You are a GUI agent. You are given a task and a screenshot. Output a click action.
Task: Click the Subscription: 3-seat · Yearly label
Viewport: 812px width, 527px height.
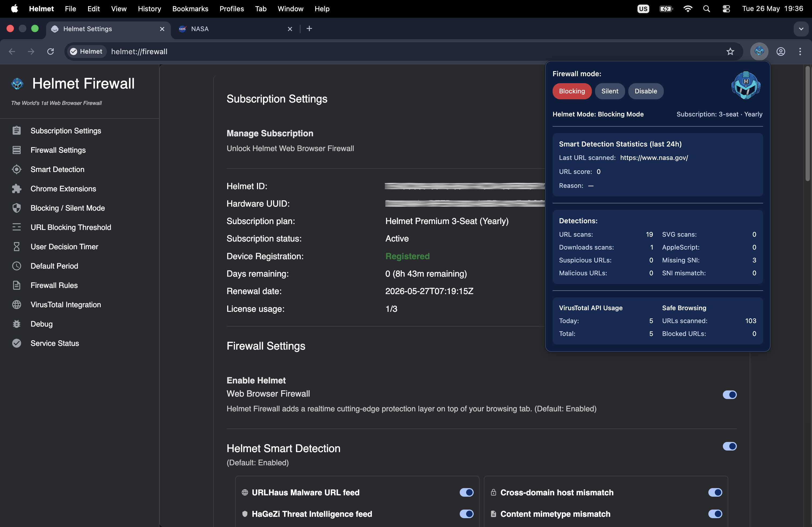pos(719,114)
